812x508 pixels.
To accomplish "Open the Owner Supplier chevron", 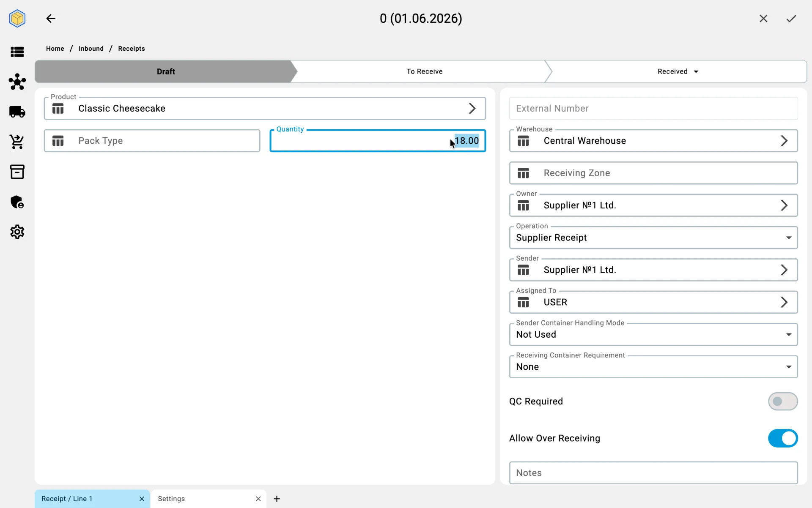I will [x=784, y=205].
